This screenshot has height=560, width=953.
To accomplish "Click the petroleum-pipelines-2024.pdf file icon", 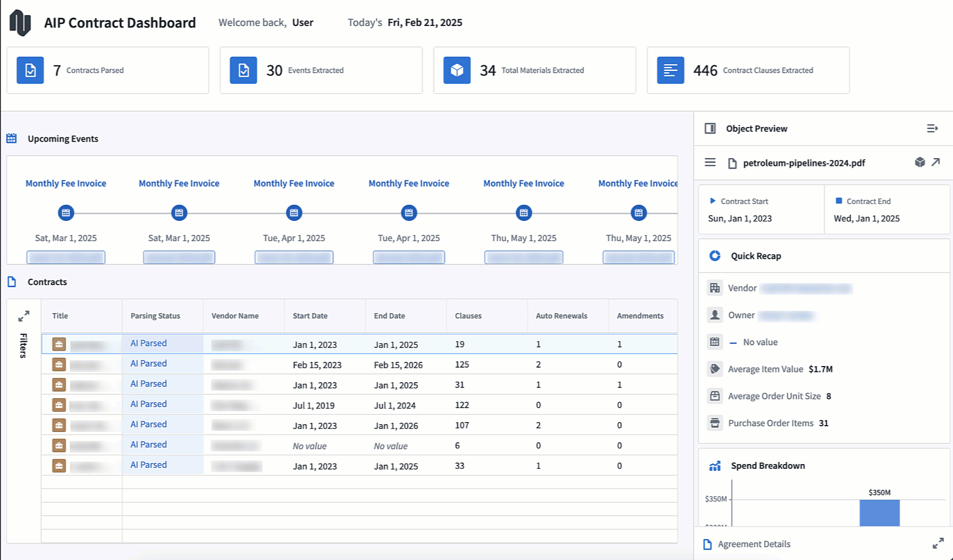I will pyautogui.click(x=732, y=163).
